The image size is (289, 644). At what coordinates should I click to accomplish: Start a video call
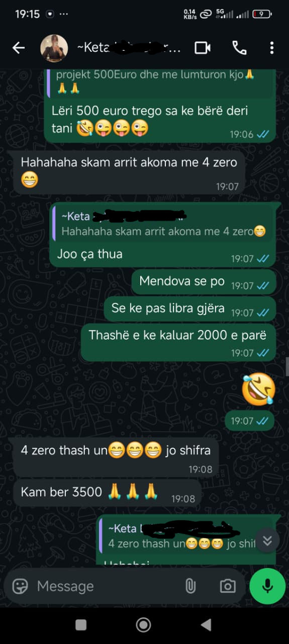point(203,48)
